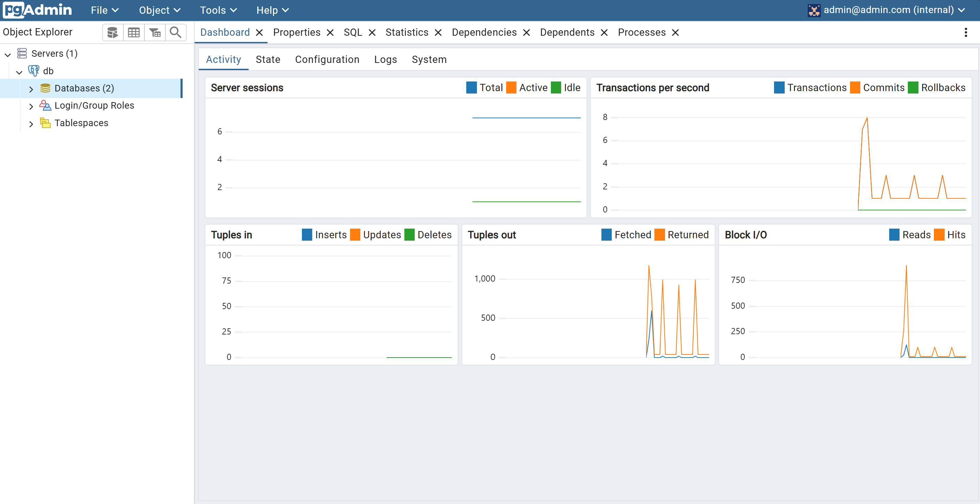This screenshot has height=504, width=980.
Task: Click the Login/Group Roles icon
Action: [x=45, y=105]
